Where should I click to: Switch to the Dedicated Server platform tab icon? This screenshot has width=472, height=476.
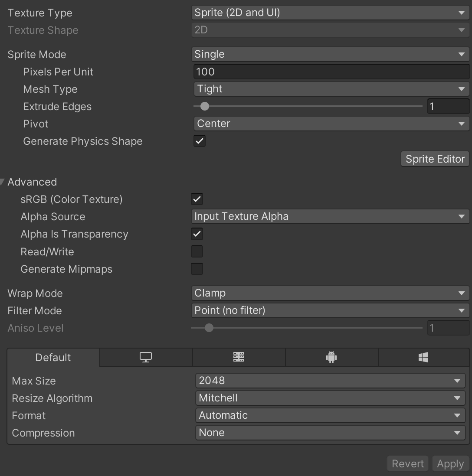239,357
